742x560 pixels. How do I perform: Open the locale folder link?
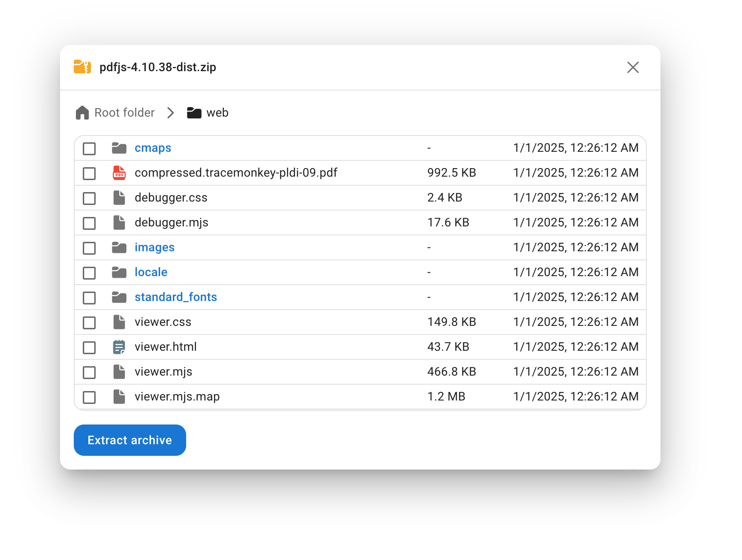(x=151, y=272)
